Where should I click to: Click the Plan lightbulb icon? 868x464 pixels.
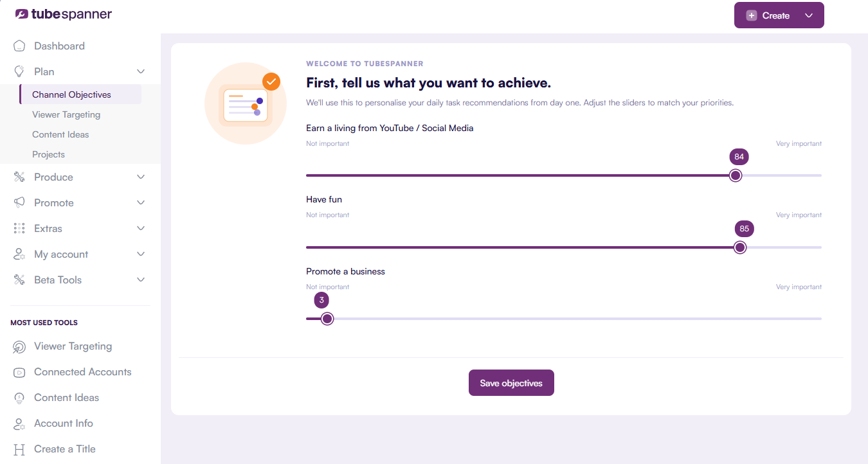pyautogui.click(x=19, y=71)
